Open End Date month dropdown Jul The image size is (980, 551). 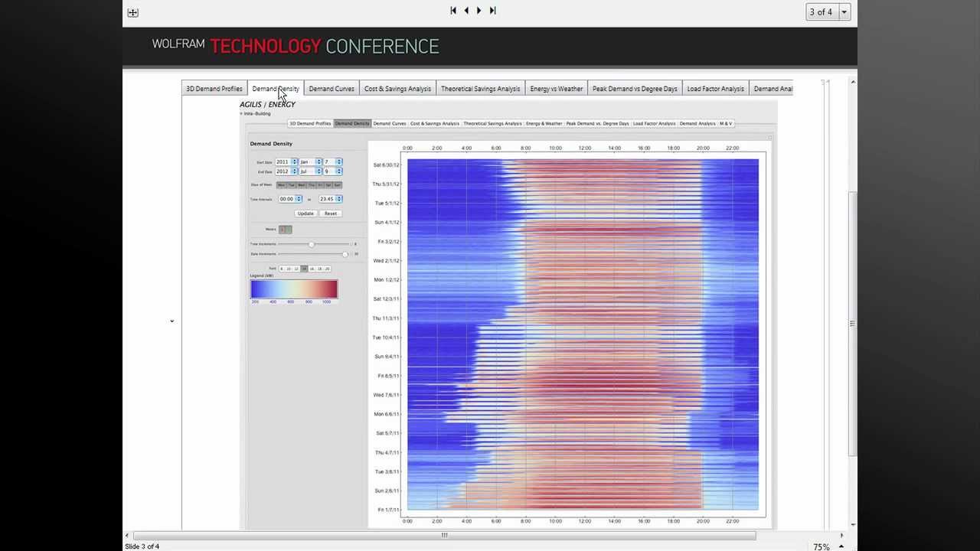coord(310,171)
